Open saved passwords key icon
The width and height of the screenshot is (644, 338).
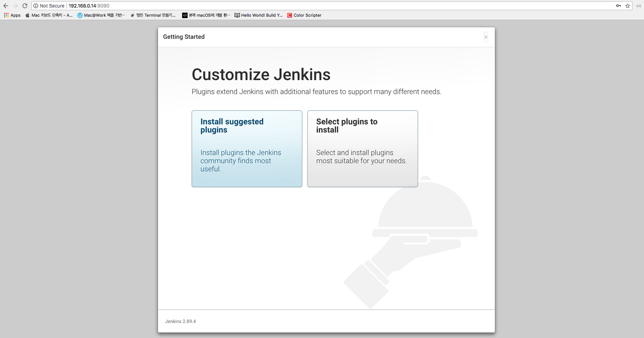pos(618,6)
